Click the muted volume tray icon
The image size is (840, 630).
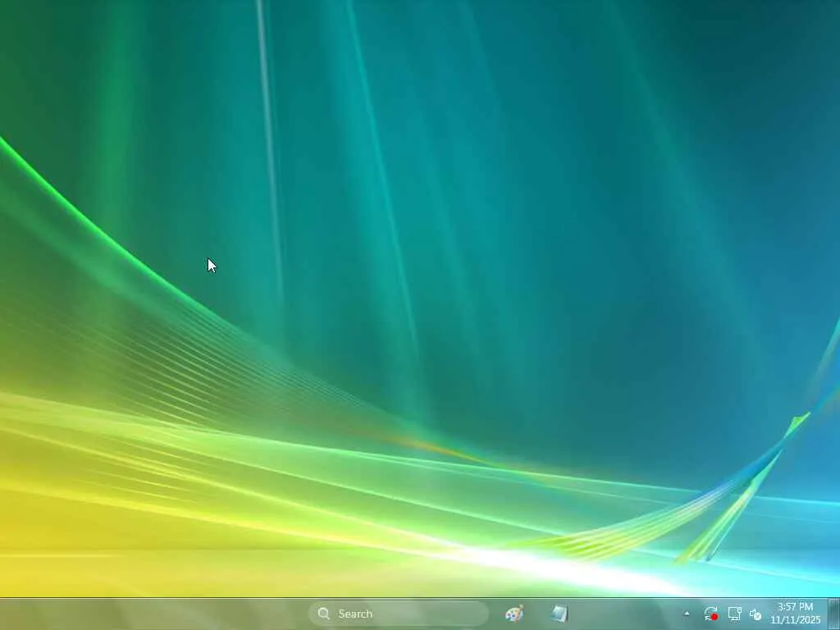click(756, 614)
